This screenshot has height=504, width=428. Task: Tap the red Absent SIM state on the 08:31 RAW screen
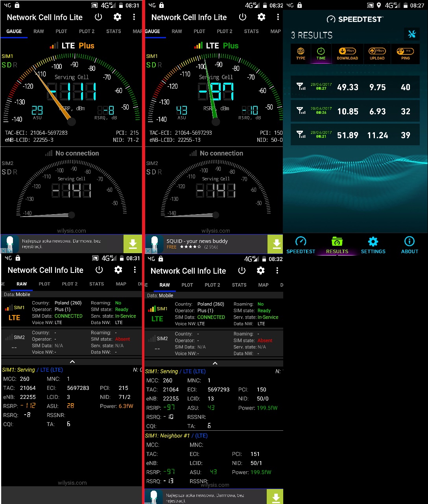122,339
